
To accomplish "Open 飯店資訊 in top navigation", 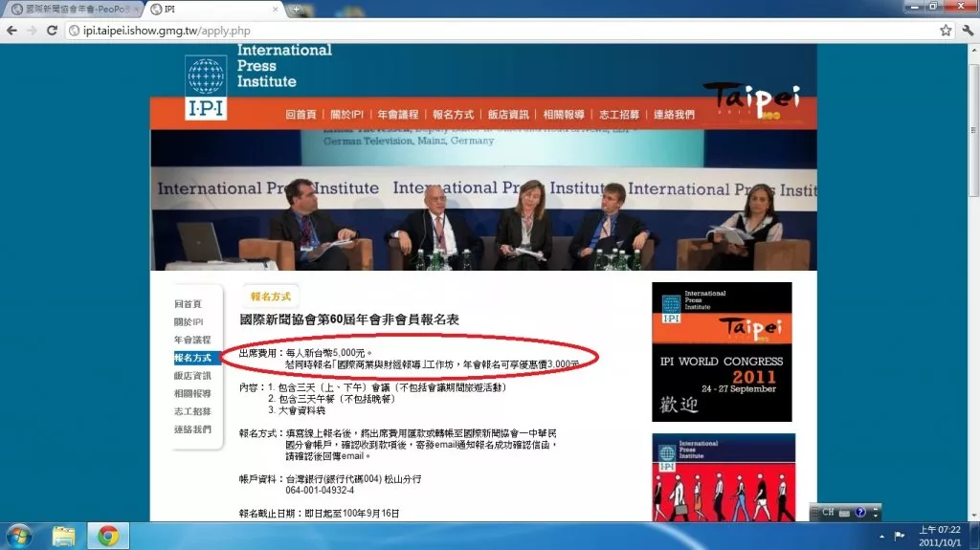I will point(508,115).
